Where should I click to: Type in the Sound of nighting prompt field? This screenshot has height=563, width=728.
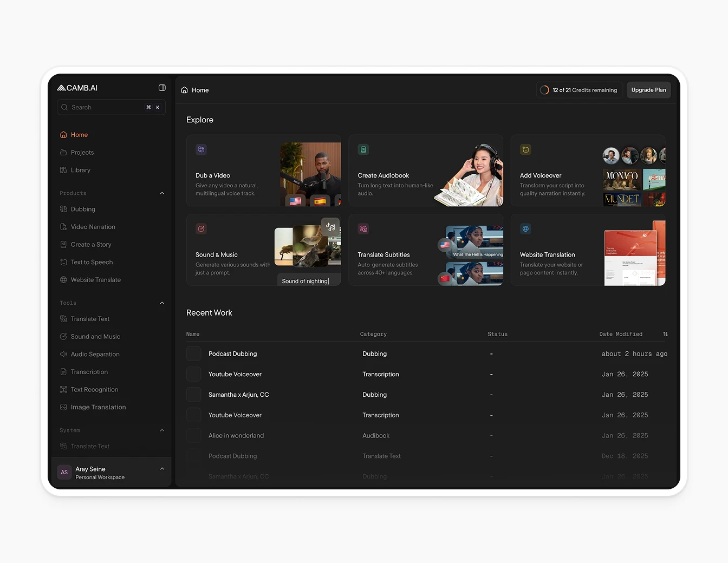coord(309,280)
